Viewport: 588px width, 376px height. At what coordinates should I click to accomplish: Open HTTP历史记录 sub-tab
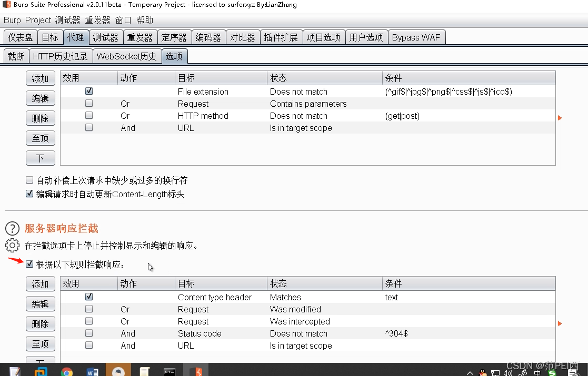coord(61,56)
